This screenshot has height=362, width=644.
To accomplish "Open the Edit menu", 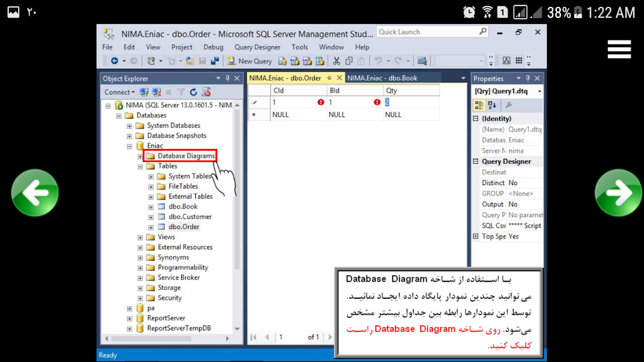I will 130,47.
